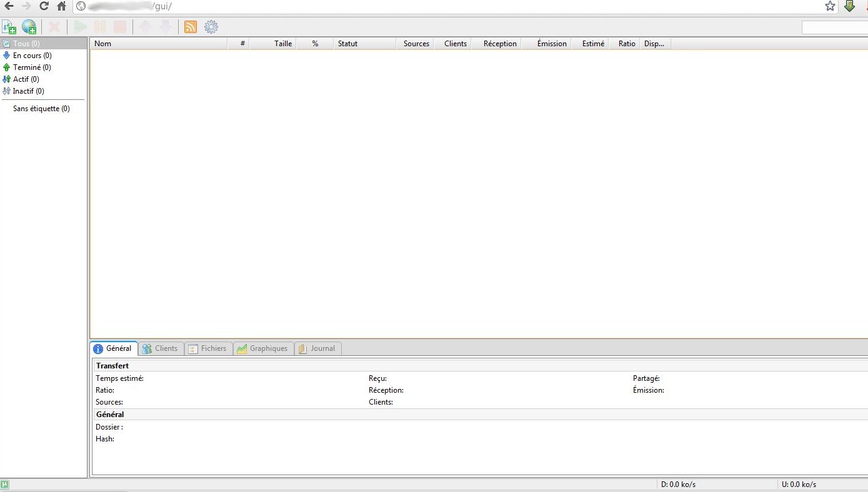Click the Move Up queue arrow

145,27
